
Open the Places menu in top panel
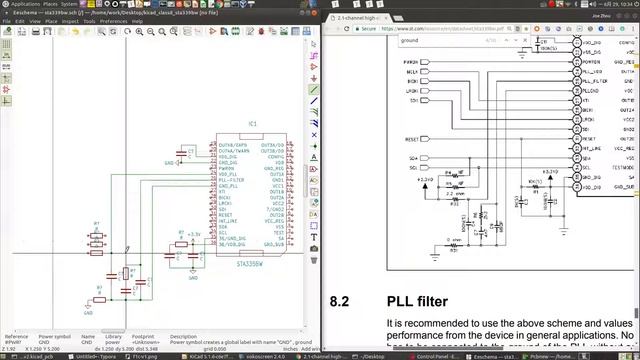click(x=50, y=4)
